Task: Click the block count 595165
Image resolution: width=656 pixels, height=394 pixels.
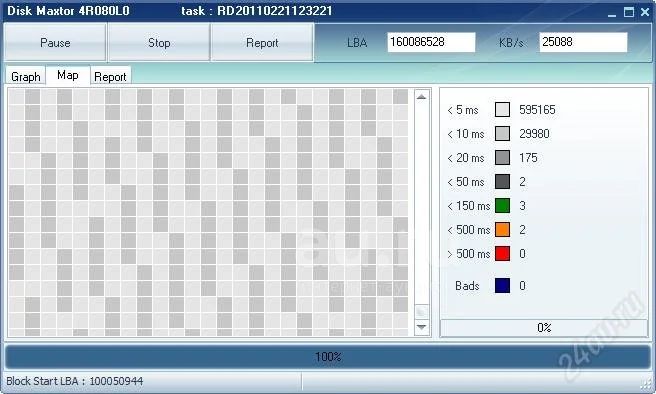Action: [537, 110]
